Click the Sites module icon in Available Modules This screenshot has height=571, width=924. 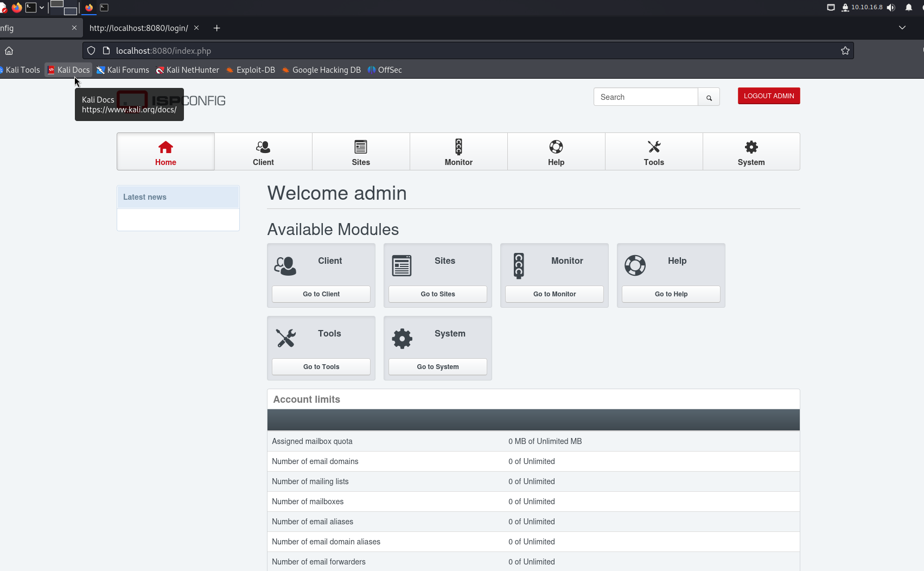click(x=402, y=266)
